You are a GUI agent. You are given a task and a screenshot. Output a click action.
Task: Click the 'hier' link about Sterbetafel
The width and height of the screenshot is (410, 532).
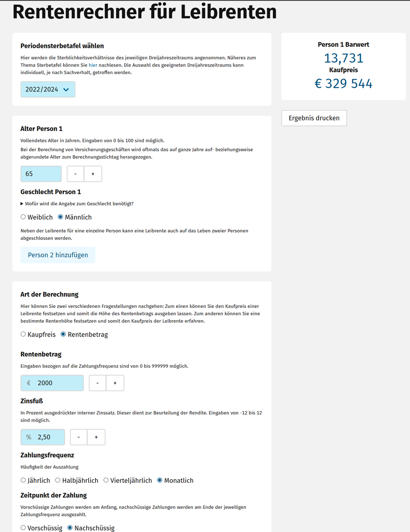tap(93, 65)
